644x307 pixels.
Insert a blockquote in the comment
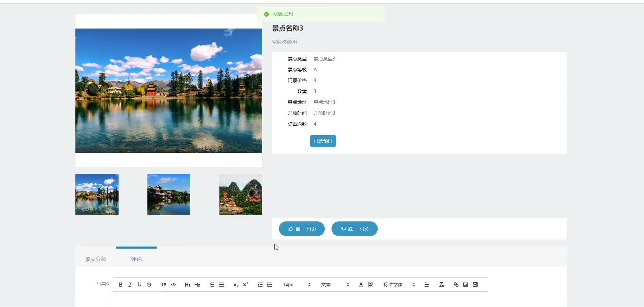163,285
